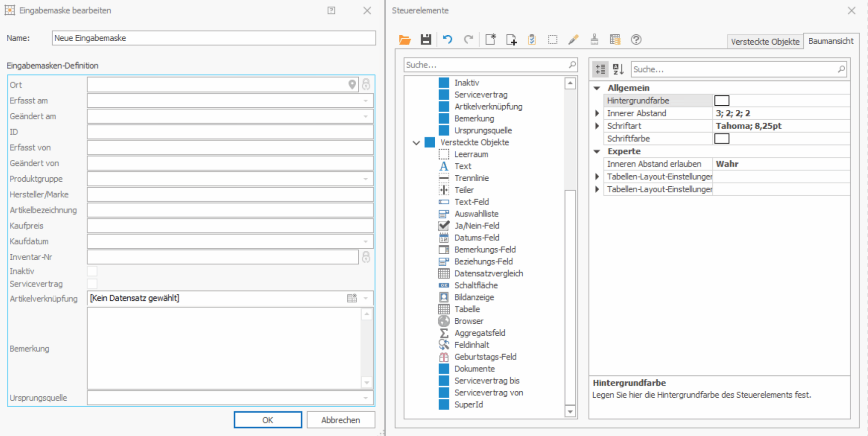Viewport: 868px width, 436px height.
Task: Switch property grid to categorized view
Action: tap(601, 70)
